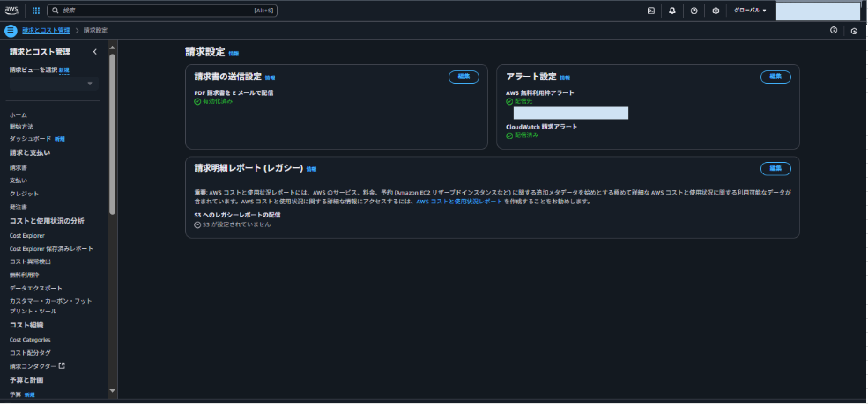Click the 請求設定 breadcrumb text
Viewport: 868px width, 404px height.
[x=96, y=31]
